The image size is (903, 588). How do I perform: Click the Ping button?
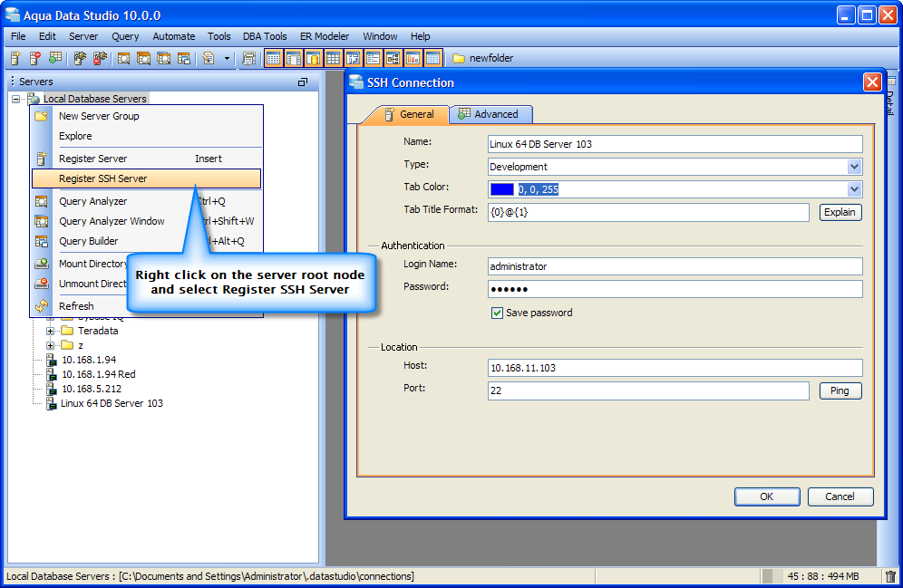tap(840, 390)
